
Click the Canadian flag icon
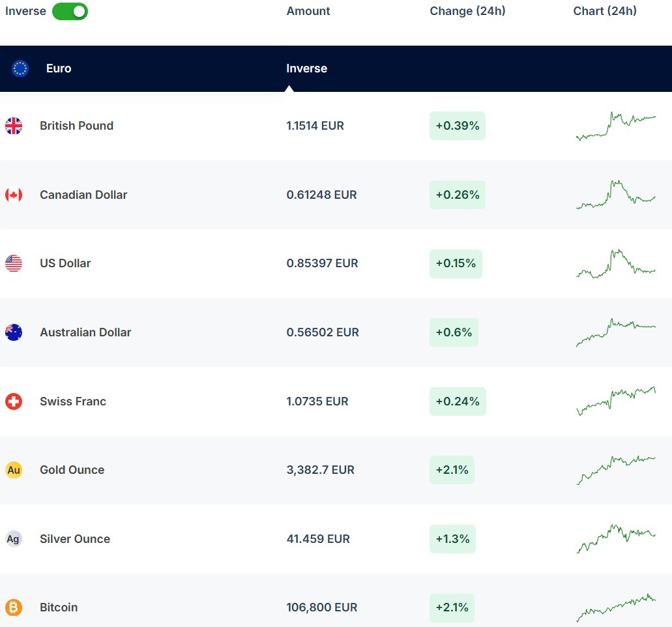click(x=14, y=195)
